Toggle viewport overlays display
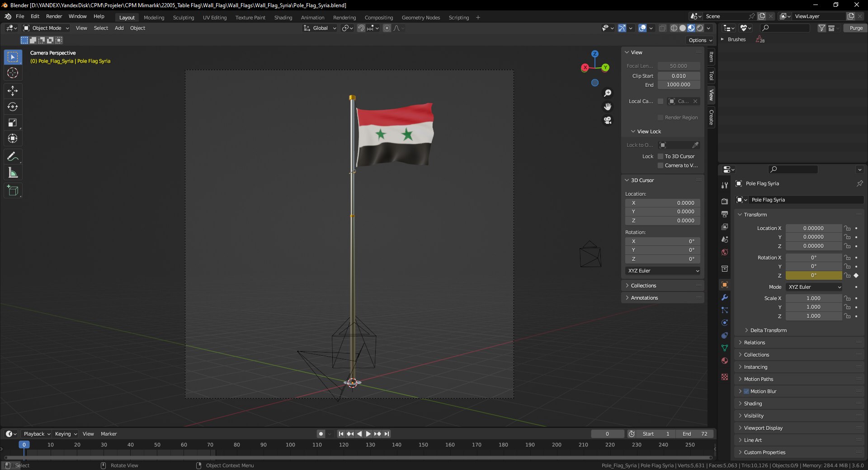Viewport: 868px width, 470px height. [x=642, y=28]
